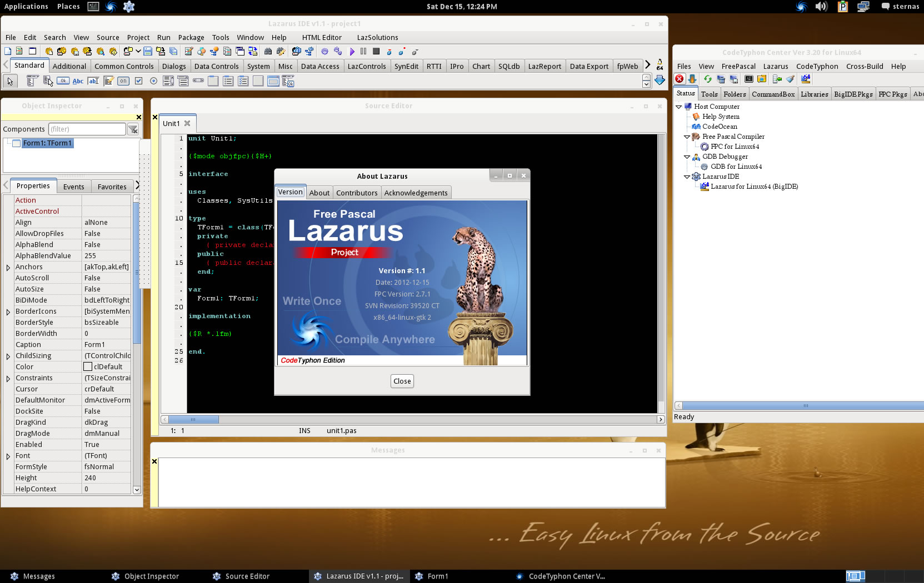The width and height of the screenshot is (924, 583).
Task: Expand the Anchors property
Action: [x=8, y=268]
